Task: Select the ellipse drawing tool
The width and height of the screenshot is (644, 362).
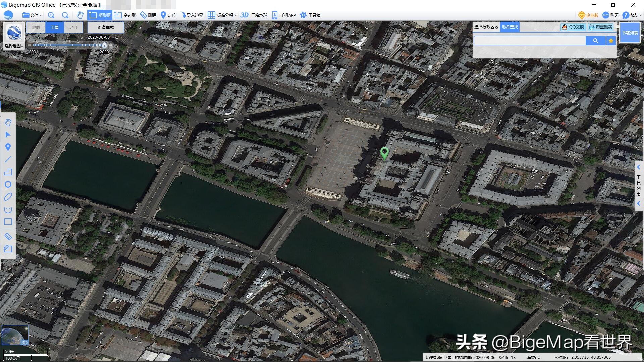Action: (8, 197)
